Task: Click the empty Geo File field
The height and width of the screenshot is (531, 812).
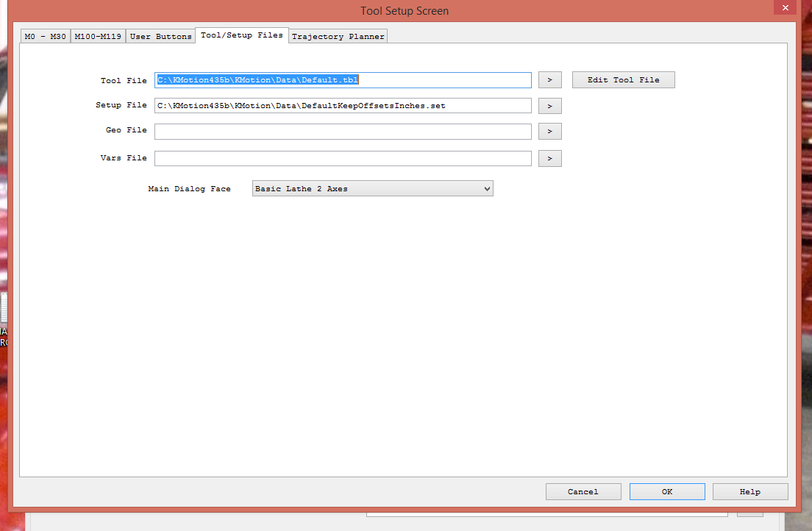Action: click(x=343, y=132)
